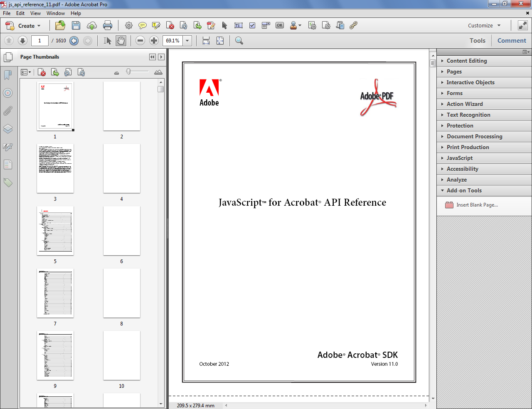Select the Add Link tool
532x409 pixels.
(354, 25)
